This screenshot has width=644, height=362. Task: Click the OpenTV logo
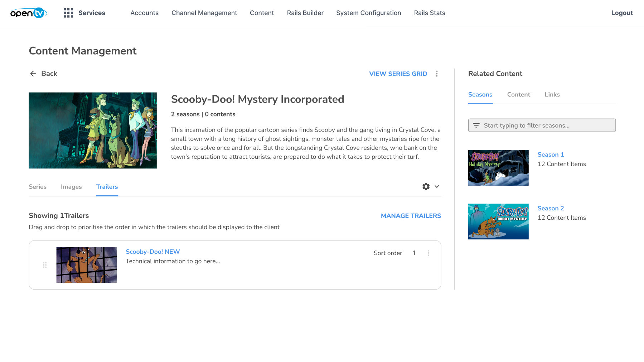[29, 13]
